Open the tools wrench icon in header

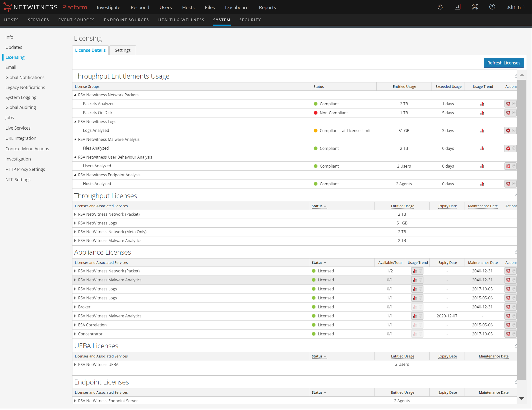[475, 7]
